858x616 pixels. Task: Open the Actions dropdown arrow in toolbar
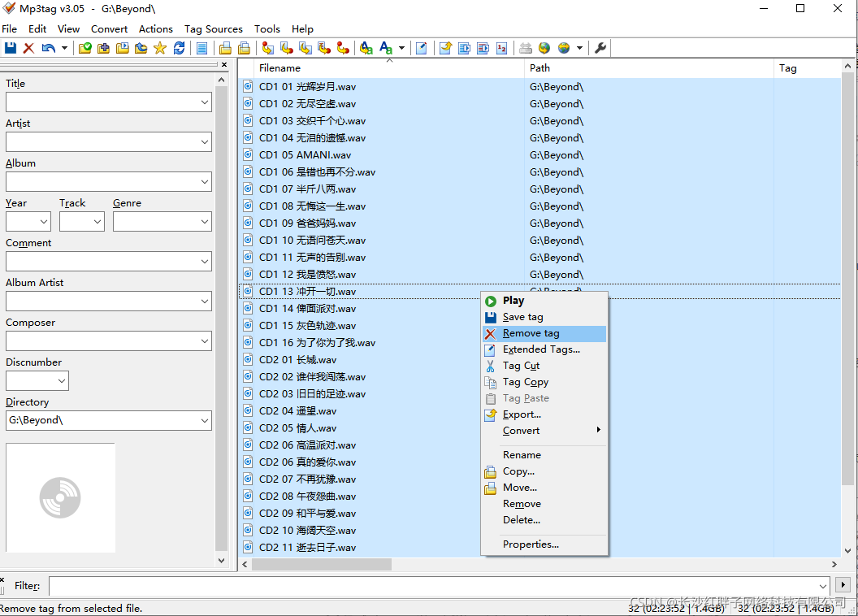click(x=401, y=48)
